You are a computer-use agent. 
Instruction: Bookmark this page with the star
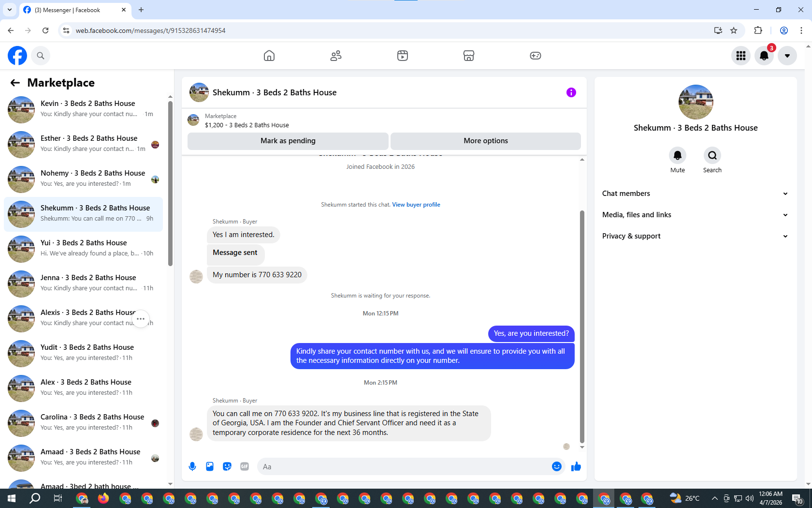pos(734,30)
